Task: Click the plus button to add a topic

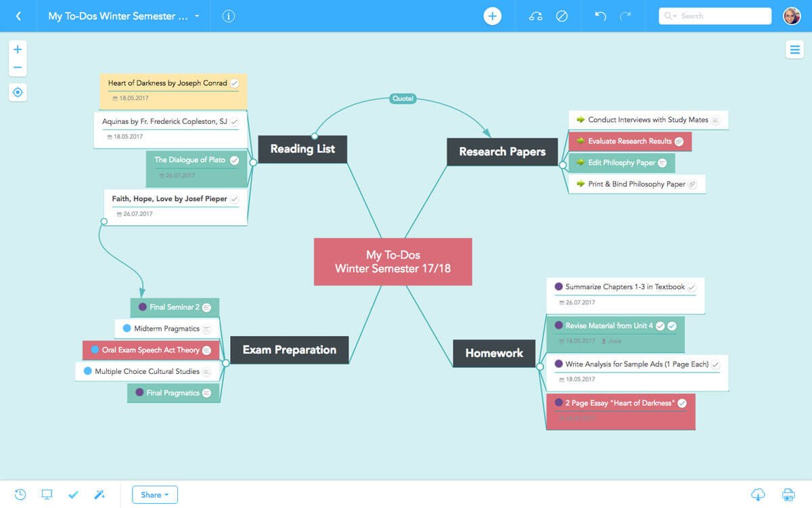Action: click(x=492, y=16)
